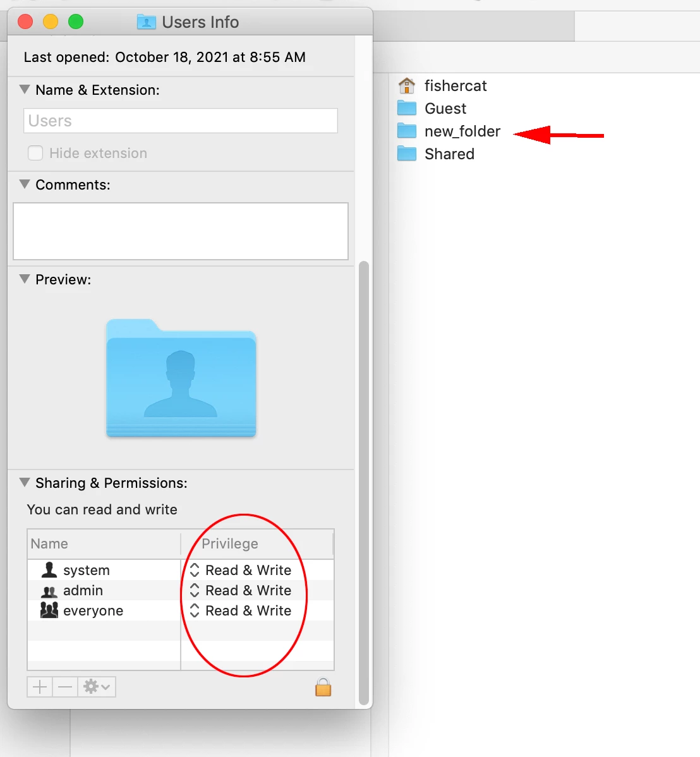Screen dimensions: 700x757
Task: Click the Privilege column header
Action: point(257,544)
